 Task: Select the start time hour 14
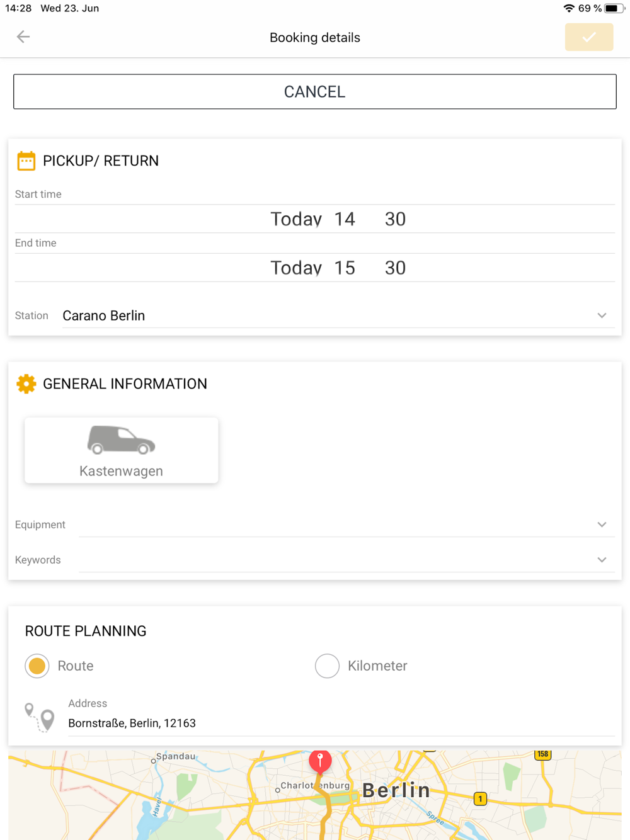point(345,219)
